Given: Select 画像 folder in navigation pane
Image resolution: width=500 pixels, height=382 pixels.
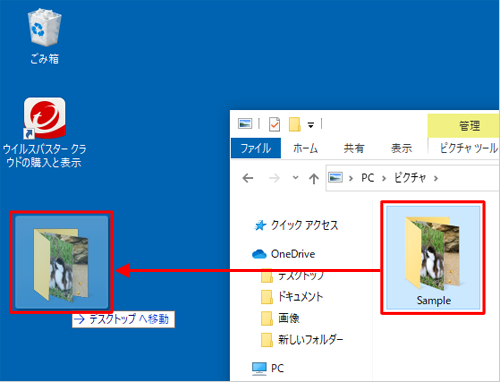Looking at the screenshot, I should click(280, 318).
